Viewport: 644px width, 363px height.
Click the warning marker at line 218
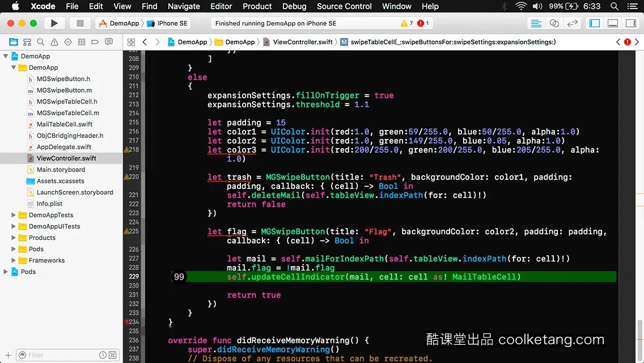coord(126,150)
